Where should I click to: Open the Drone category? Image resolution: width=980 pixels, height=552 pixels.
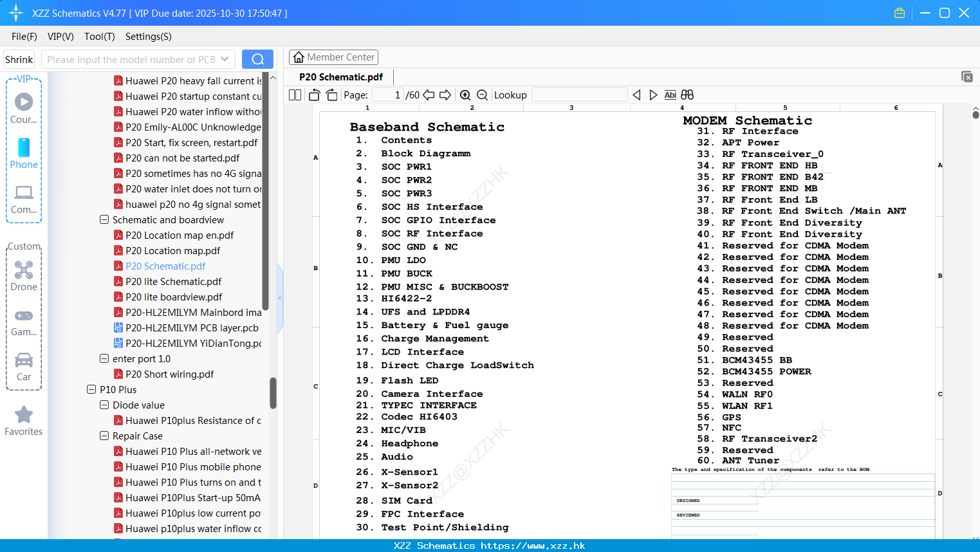(x=24, y=276)
